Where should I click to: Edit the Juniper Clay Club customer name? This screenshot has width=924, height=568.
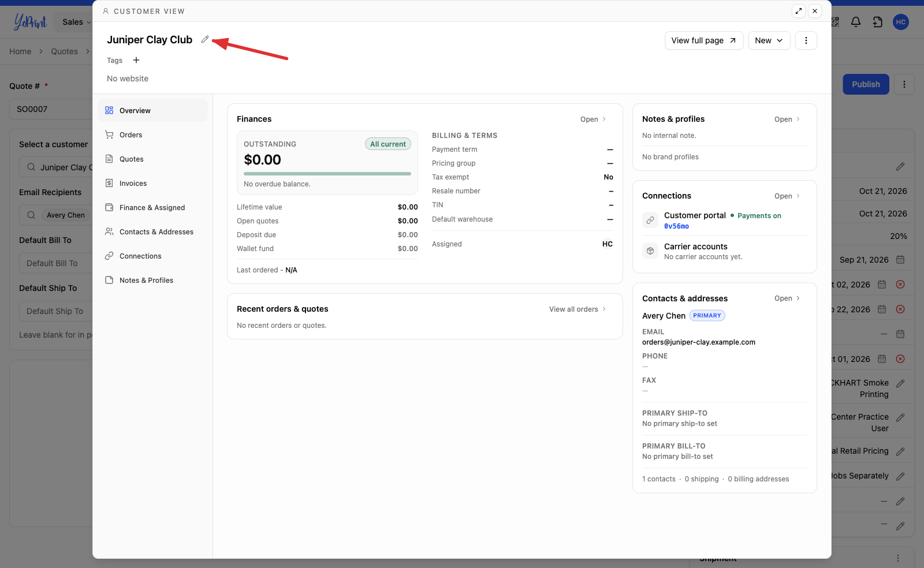[x=205, y=39]
